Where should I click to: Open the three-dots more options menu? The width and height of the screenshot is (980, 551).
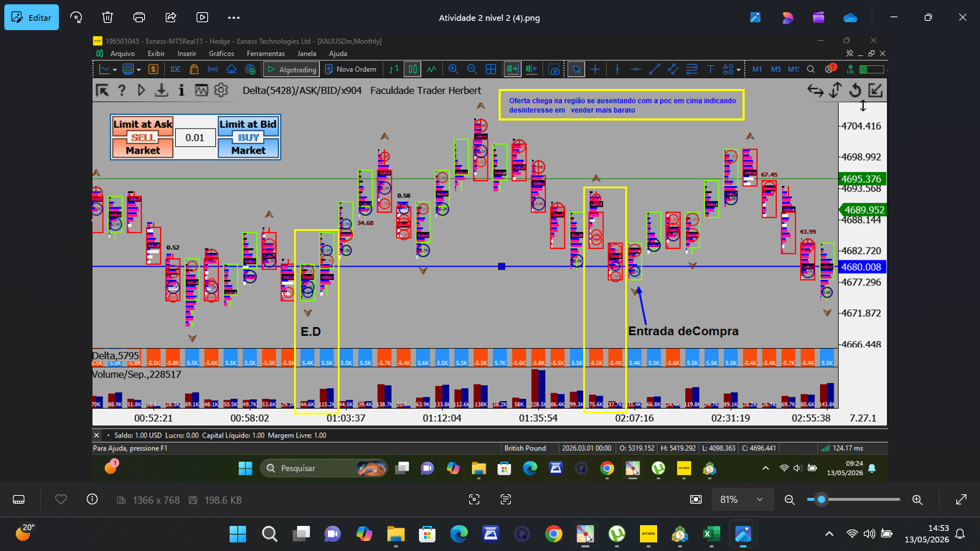(x=234, y=17)
